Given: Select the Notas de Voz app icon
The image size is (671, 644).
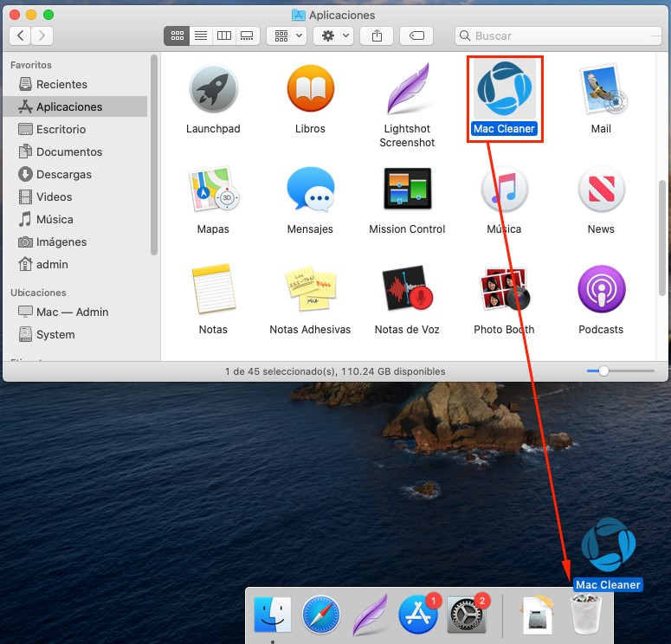Looking at the screenshot, I should (x=407, y=289).
